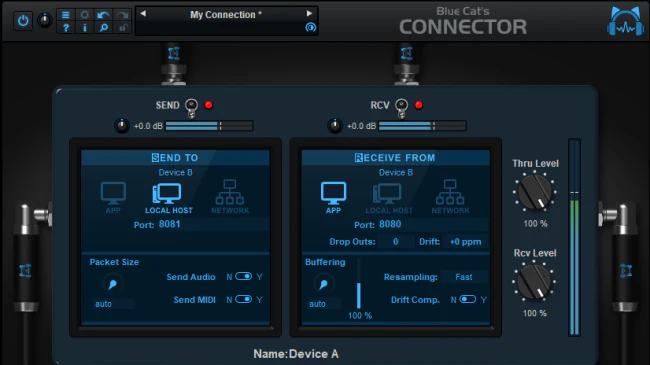Select NETWORK mode in Send To panel
This screenshot has width=650, height=365.
pyautogui.click(x=230, y=197)
